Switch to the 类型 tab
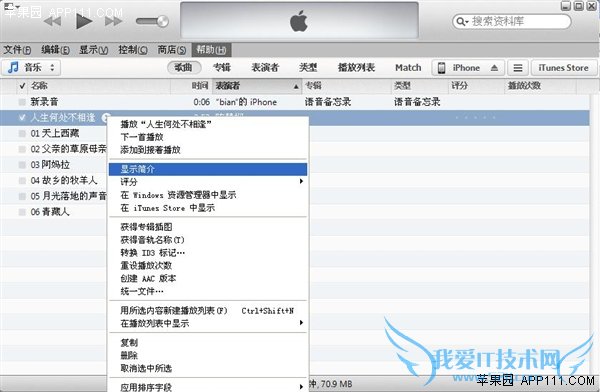Viewport: 600px width, 392px height. tap(308, 67)
